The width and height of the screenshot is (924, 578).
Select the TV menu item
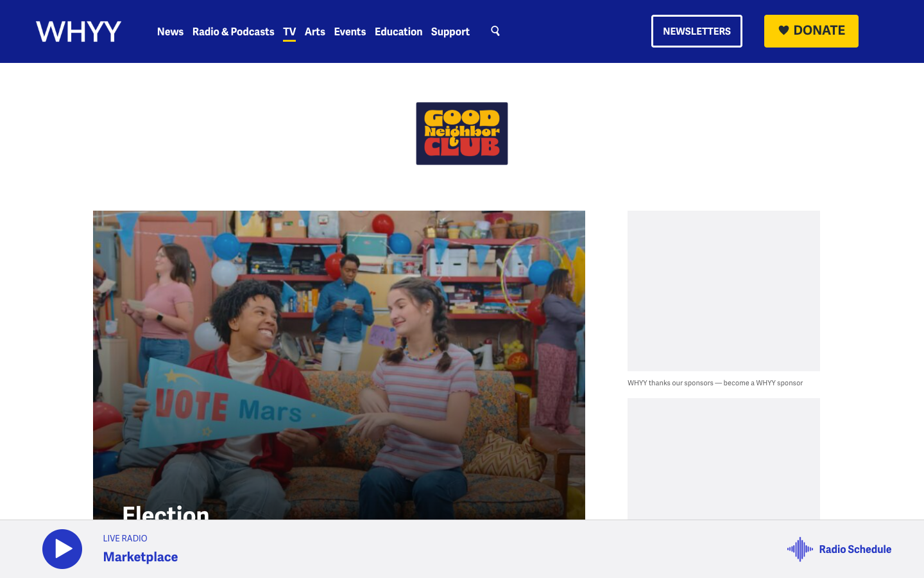[x=289, y=31]
